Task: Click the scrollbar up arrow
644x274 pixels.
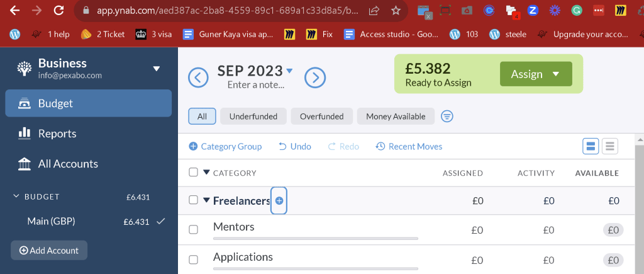Action: coord(640,140)
